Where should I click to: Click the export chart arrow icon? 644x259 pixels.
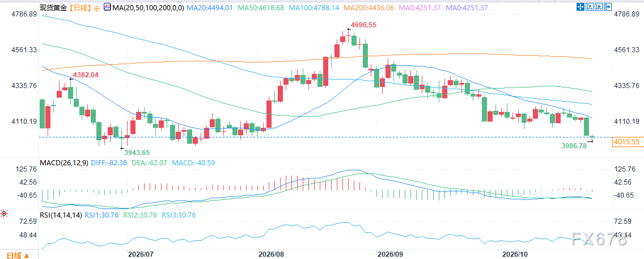(x=608, y=7)
